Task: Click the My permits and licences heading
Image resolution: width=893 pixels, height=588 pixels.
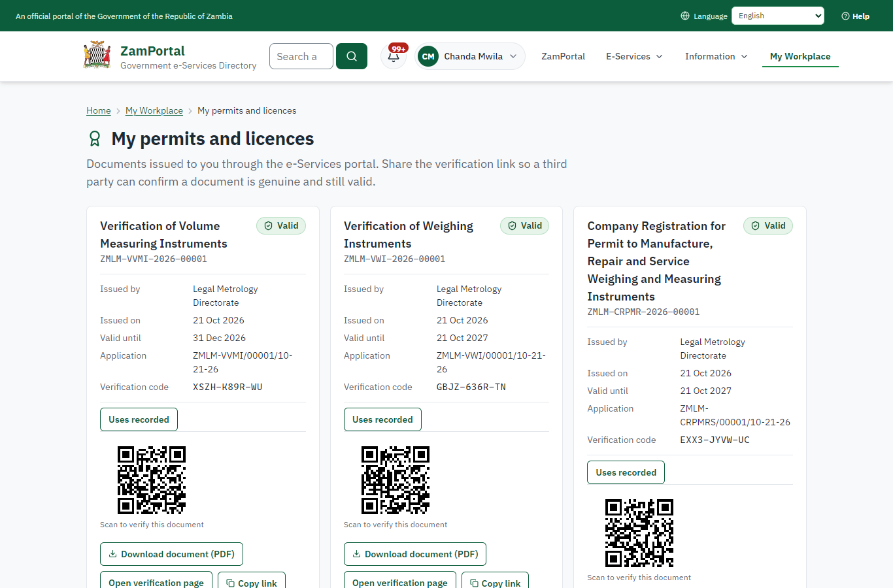Action: coord(212,139)
